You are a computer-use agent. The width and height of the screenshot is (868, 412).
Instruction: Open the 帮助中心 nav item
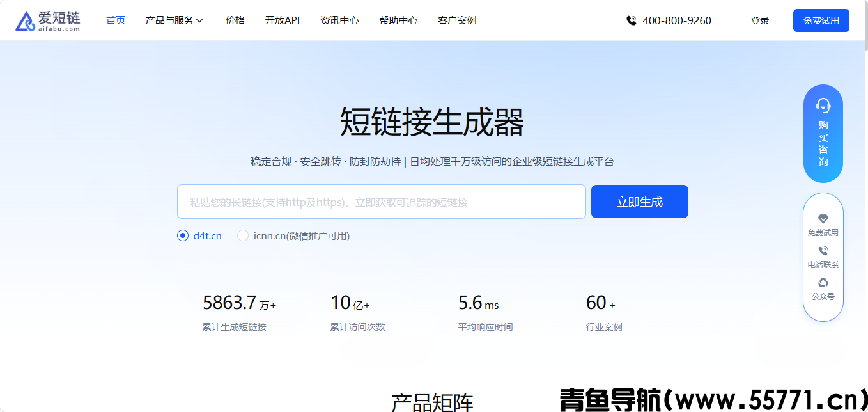[398, 20]
